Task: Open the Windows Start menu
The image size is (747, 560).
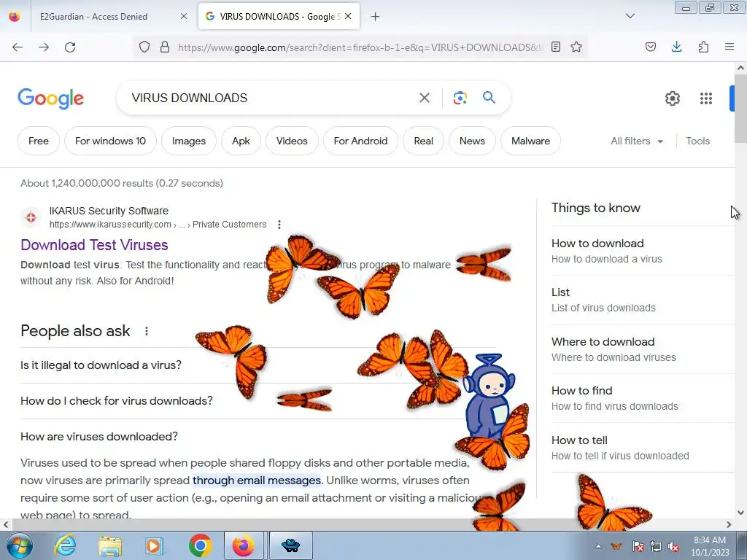Action: point(20,545)
